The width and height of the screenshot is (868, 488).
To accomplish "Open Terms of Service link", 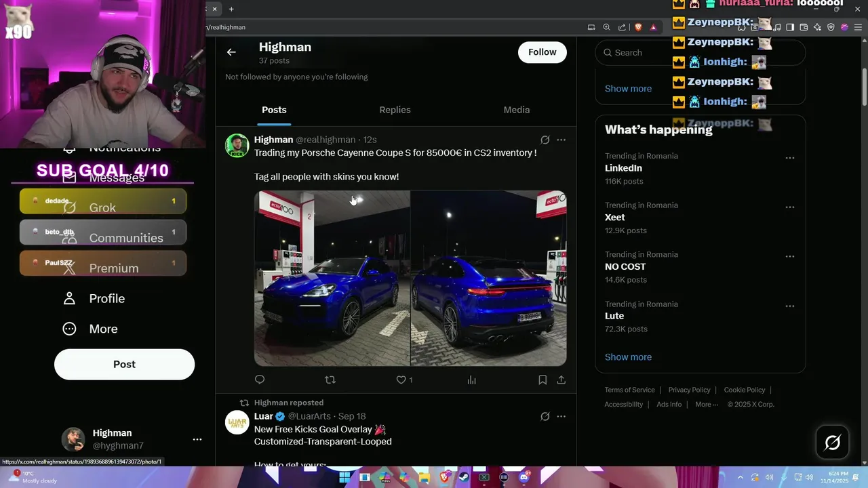I will pyautogui.click(x=630, y=390).
